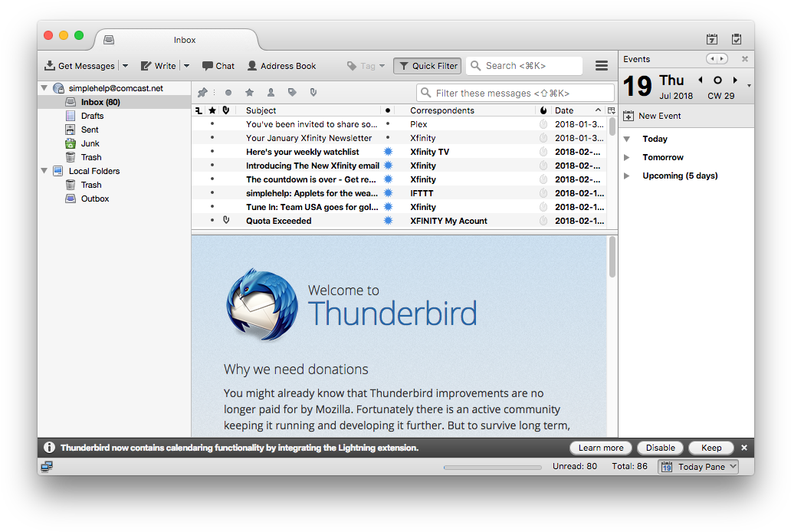
Task: Filter messages that have attachments
Action: click(x=314, y=92)
